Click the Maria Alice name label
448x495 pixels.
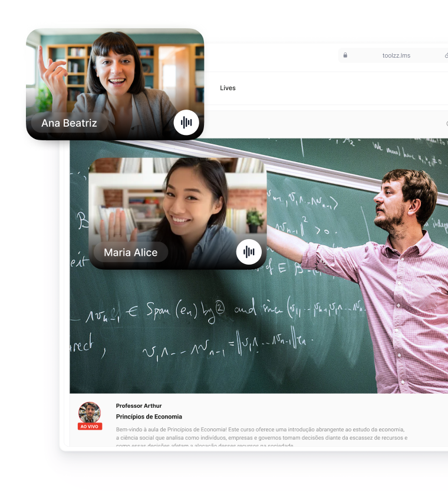tap(130, 252)
